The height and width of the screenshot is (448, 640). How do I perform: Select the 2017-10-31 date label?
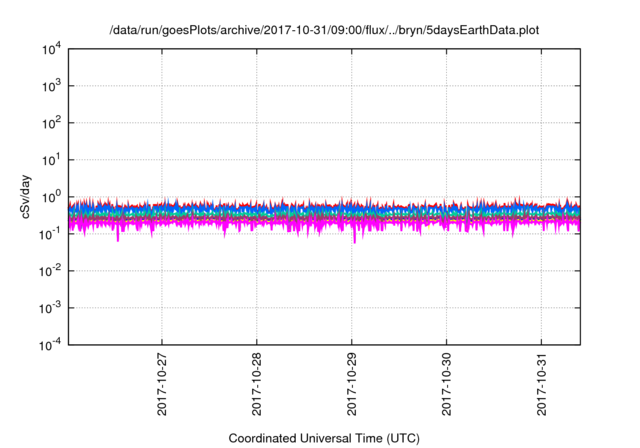click(541, 384)
